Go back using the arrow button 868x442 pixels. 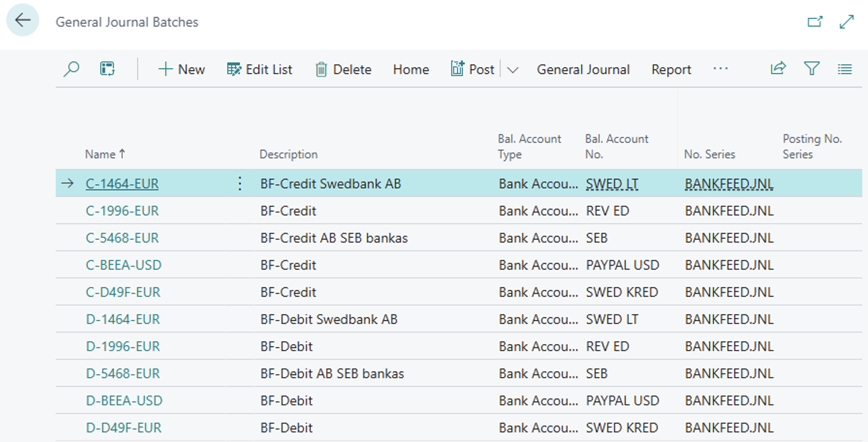[x=22, y=20]
